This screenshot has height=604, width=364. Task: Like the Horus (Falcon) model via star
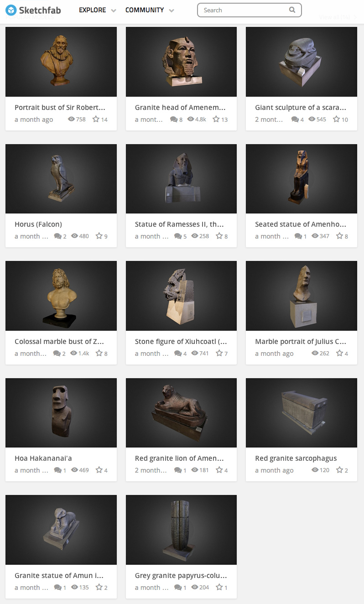pos(99,236)
